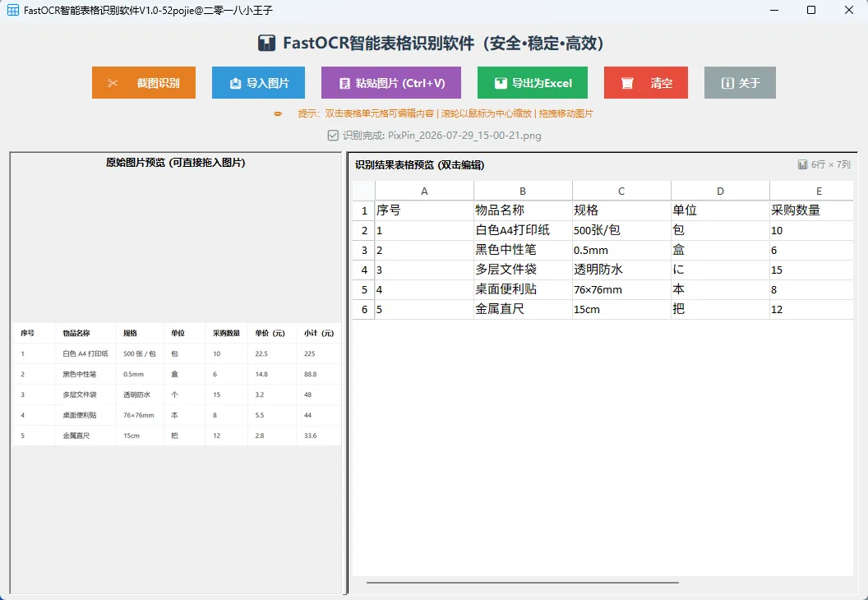Select cell 单位 in results table

720,211
